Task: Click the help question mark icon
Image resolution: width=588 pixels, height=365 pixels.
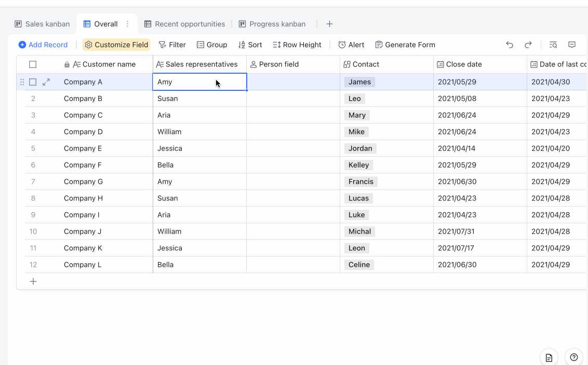Action: [574, 357]
